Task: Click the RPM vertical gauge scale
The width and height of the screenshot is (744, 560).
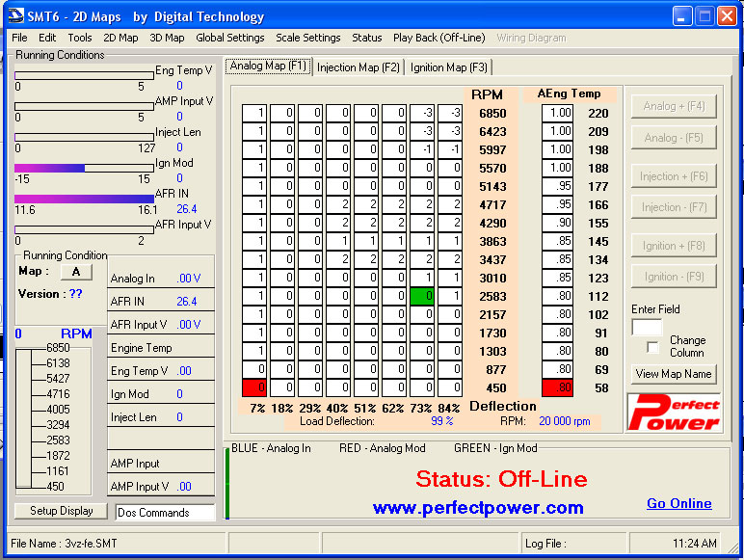Action: point(53,416)
